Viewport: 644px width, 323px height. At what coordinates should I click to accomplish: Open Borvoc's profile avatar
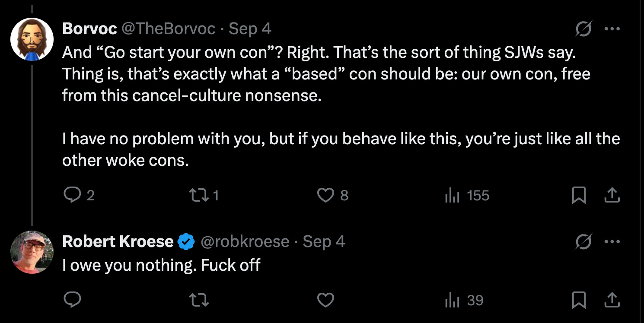32,39
